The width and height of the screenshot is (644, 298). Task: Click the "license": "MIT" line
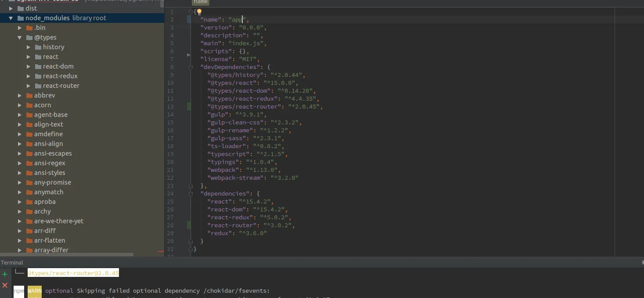[x=230, y=59]
